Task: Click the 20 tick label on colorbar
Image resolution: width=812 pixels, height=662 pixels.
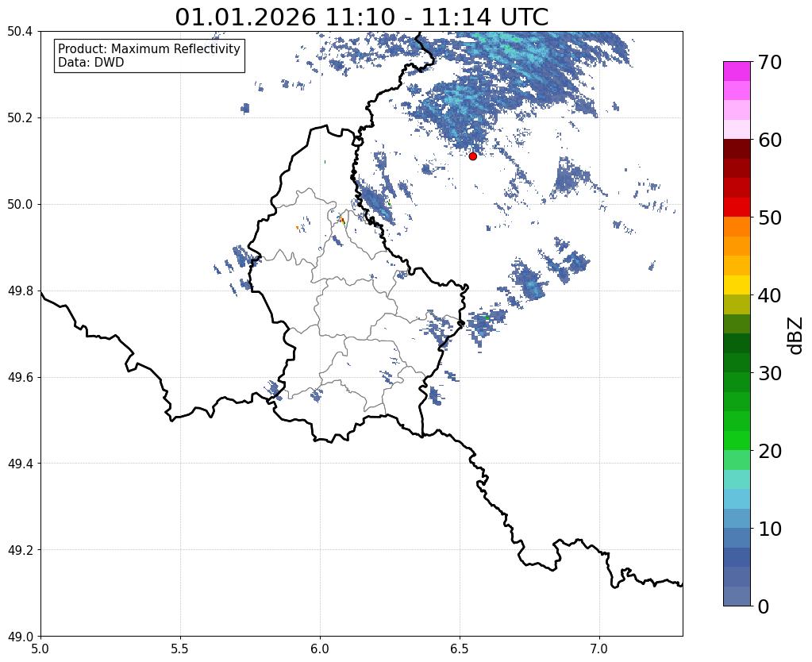Action: click(770, 451)
